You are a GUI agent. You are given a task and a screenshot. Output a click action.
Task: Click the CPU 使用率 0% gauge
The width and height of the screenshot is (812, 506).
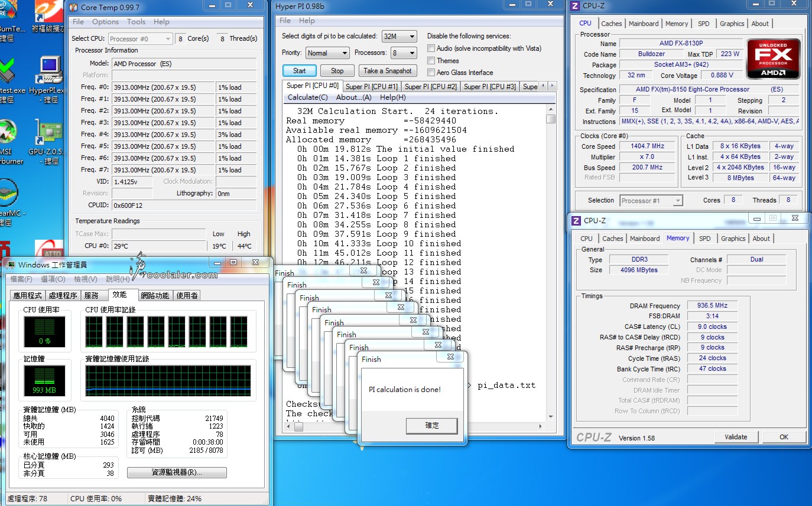click(45, 332)
